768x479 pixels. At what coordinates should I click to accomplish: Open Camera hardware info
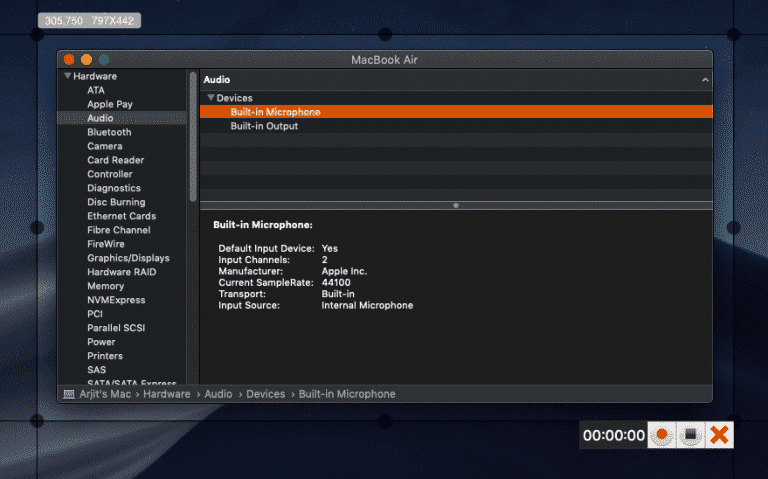click(x=105, y=146)
